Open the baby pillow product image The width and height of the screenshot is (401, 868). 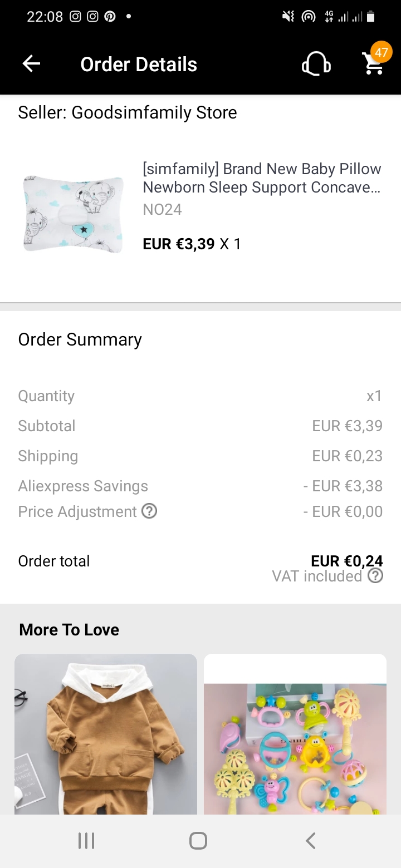click(73, 214)
